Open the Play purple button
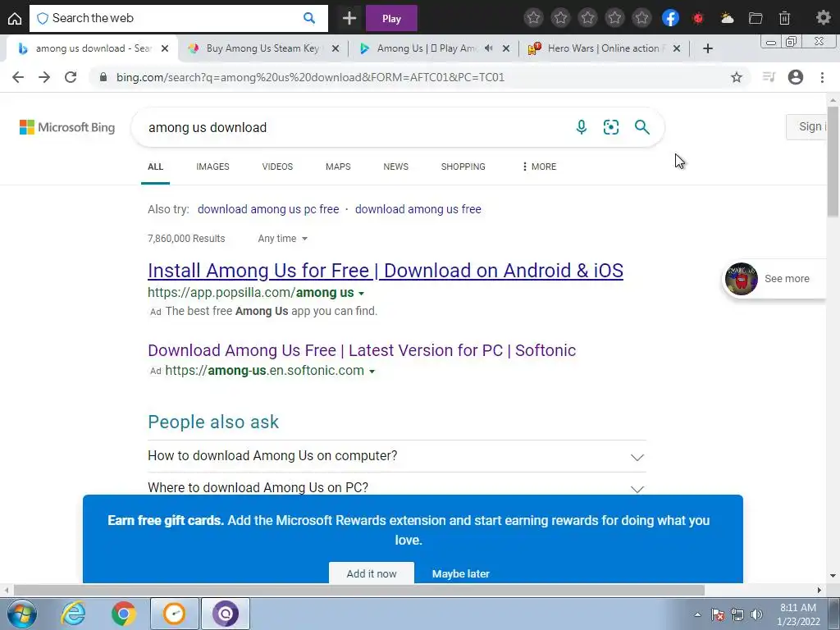Viewport: 840px width, 630px height. 391,18
